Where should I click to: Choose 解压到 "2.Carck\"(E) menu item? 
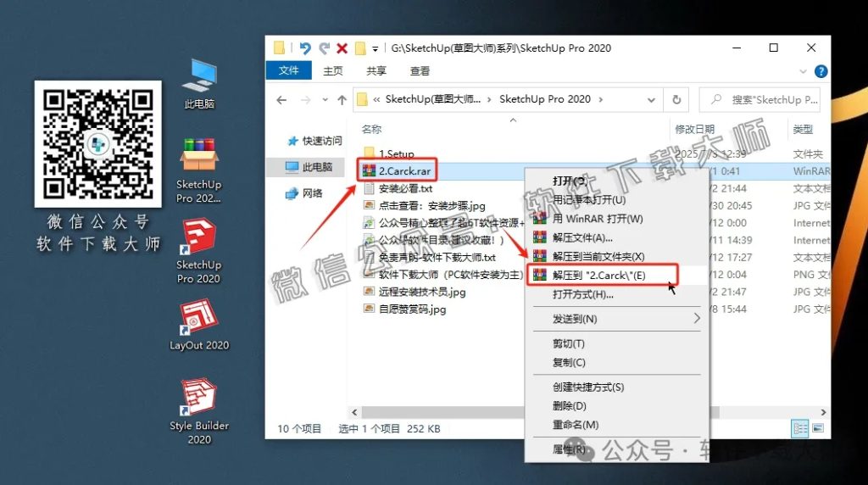pyautogui.click(x=617, y=276)
